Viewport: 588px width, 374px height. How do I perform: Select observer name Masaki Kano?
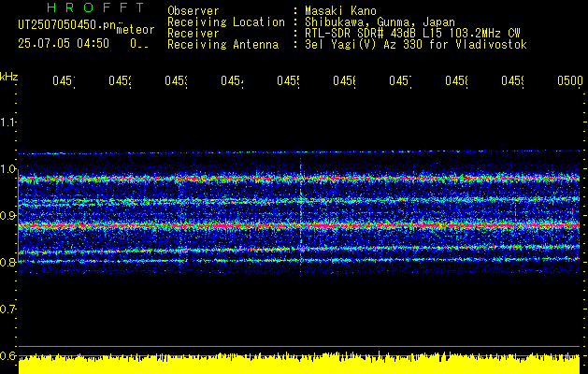[x=340, y=11]
